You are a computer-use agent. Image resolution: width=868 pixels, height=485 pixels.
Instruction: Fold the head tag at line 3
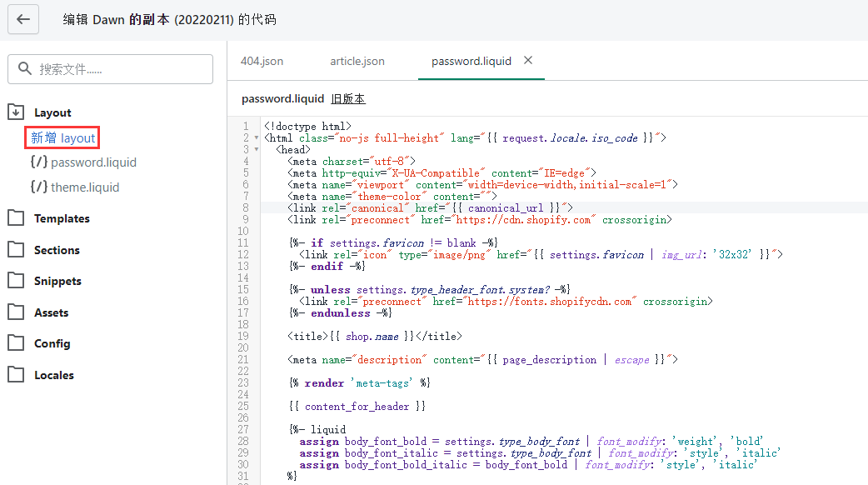pos(256,149)
